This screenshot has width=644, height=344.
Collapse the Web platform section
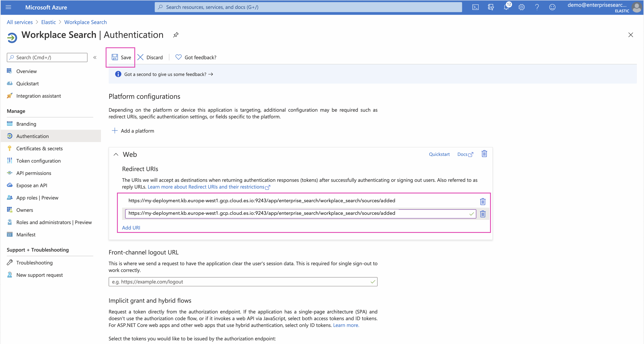(116, 154)
